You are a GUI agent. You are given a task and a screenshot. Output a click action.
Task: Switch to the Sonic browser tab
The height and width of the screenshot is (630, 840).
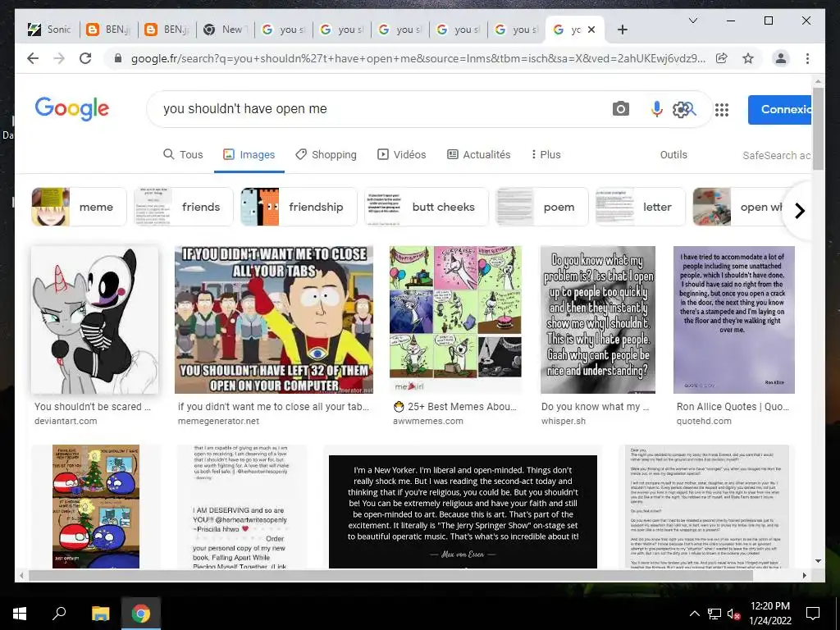point(50,30)
